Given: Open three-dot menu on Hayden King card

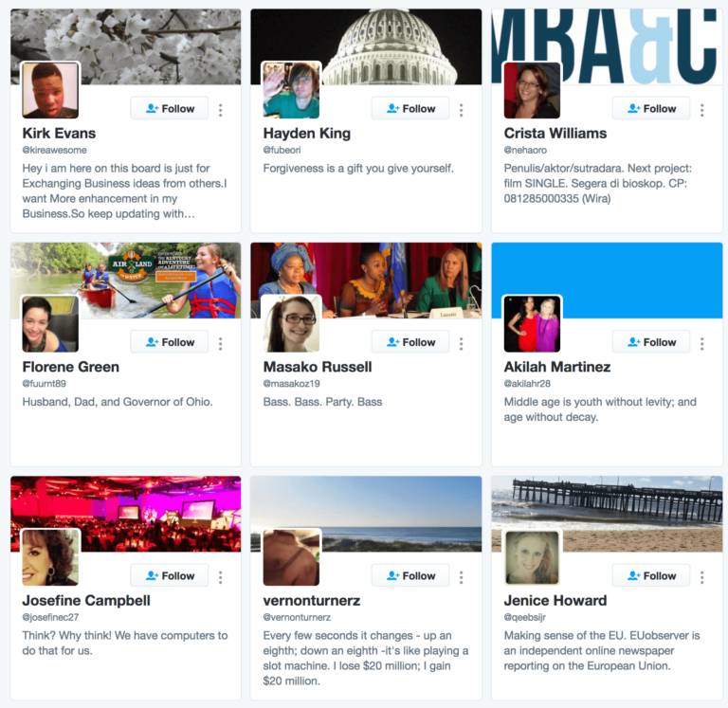Looking at the screenshot, I should (461, 110).
